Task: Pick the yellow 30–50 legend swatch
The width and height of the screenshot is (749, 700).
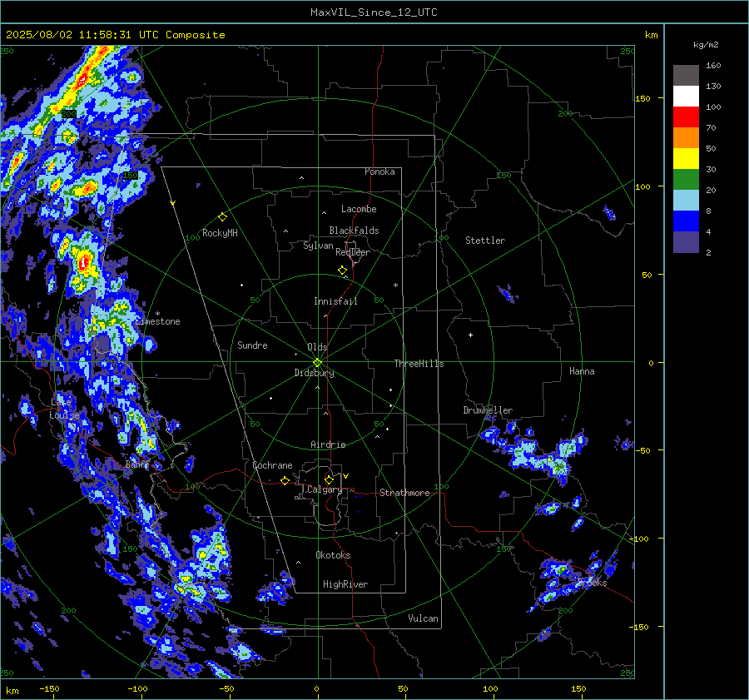Action: (686, 159)
